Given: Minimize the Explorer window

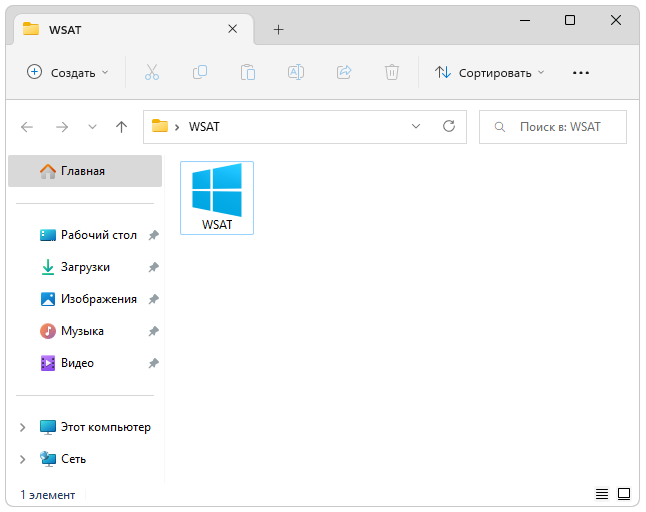Looking at the screenshot, I should tap(525, 20).
